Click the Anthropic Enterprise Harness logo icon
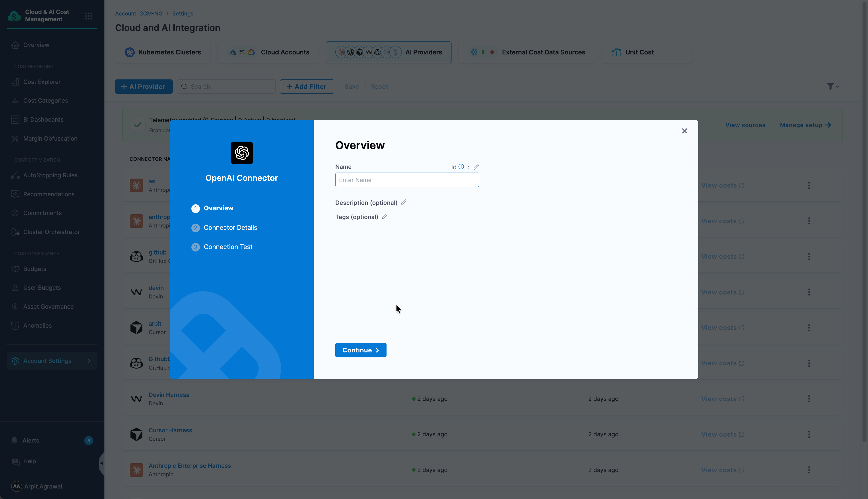Image resolution: width=868 pixels, height=499 pixels. (x=136, y=470)
